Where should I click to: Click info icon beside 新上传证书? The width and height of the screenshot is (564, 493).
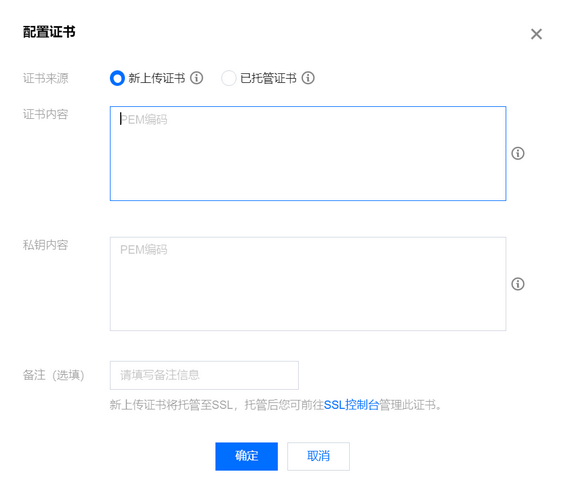[x=196, y=78]
